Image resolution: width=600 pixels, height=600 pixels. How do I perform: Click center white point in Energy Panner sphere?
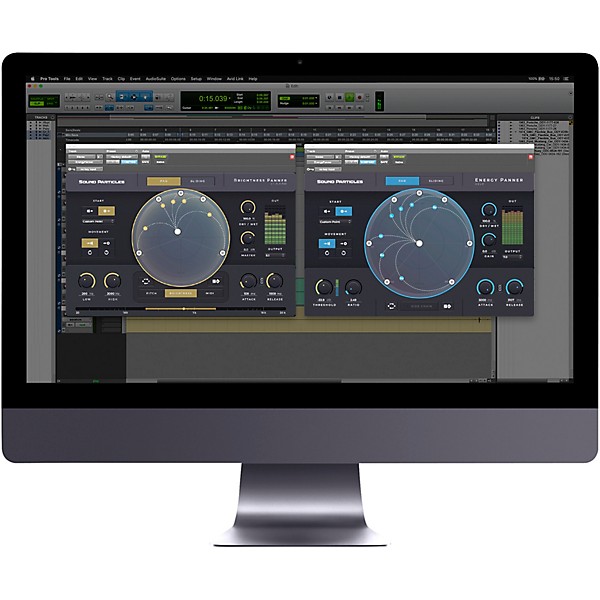pyautogui.click(x=419, y=243)
